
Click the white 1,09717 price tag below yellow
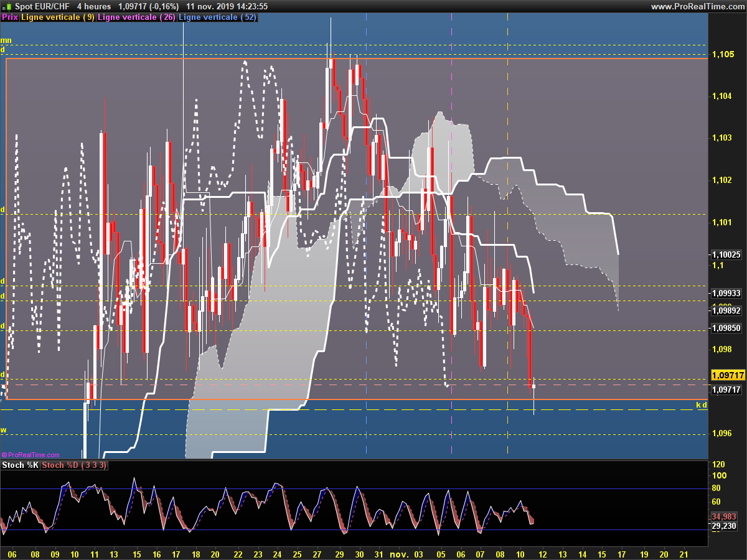pos(728,390)
